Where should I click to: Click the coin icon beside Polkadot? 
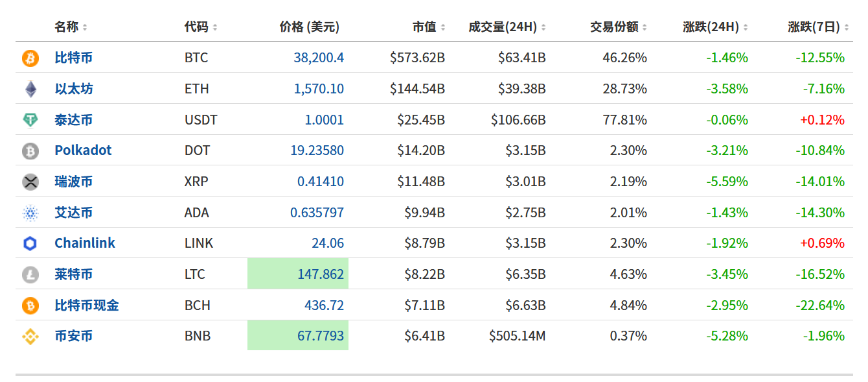click(x=30, y=151)
